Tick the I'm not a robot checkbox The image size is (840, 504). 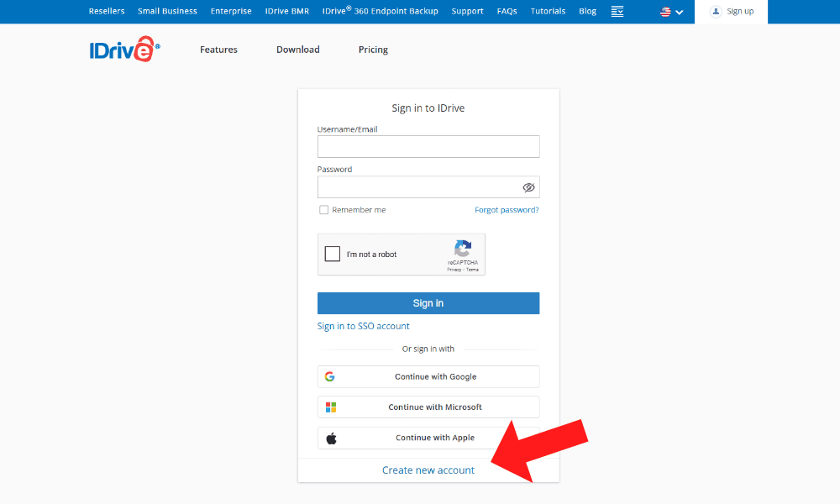[x=333, y=255]
